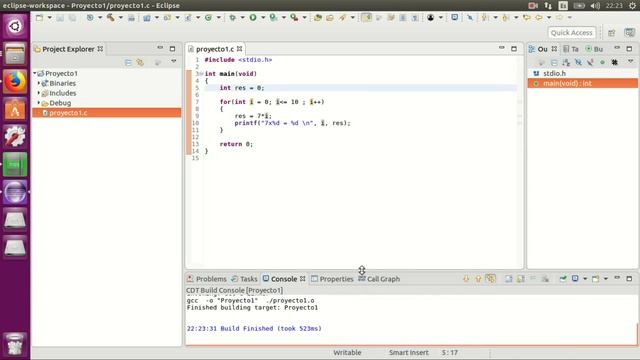Select the Includes tree item

coord(62,93)
